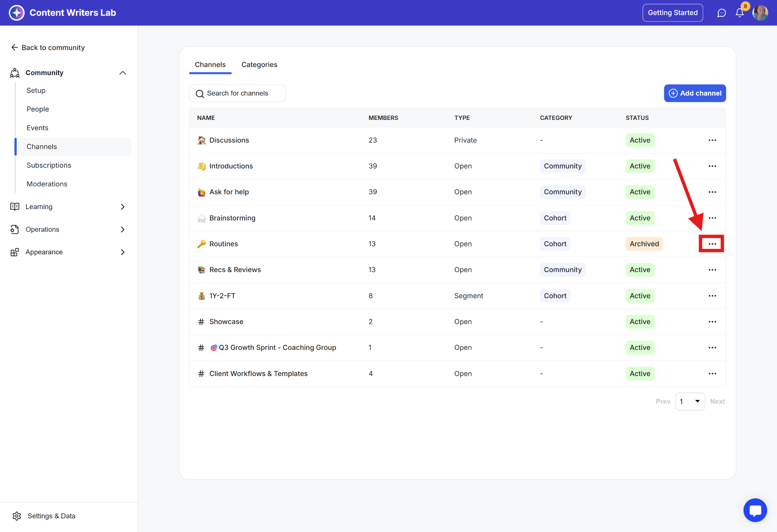Open the page number dropdown
This screenshot has height=532, width=777.
point(690,401)
